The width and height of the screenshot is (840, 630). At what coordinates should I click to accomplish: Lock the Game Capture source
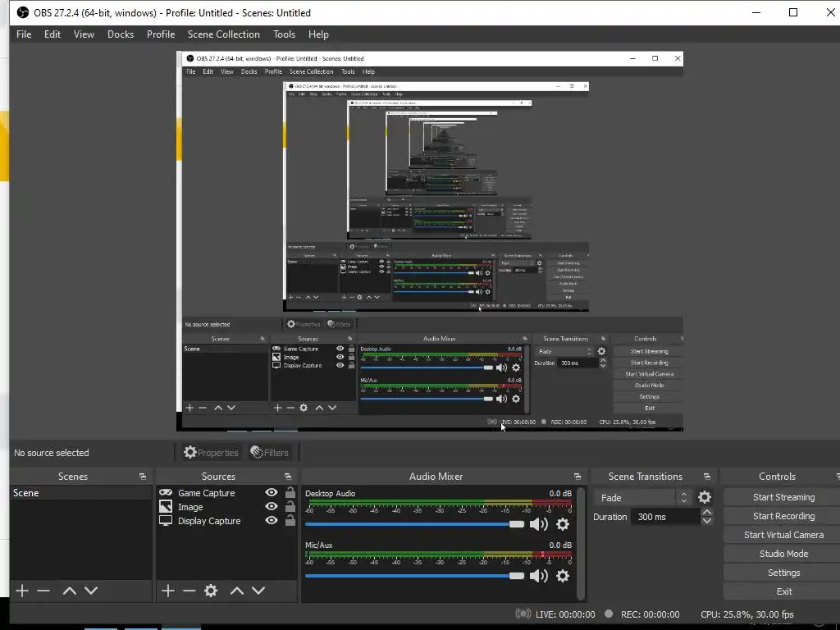pos(290,492)
